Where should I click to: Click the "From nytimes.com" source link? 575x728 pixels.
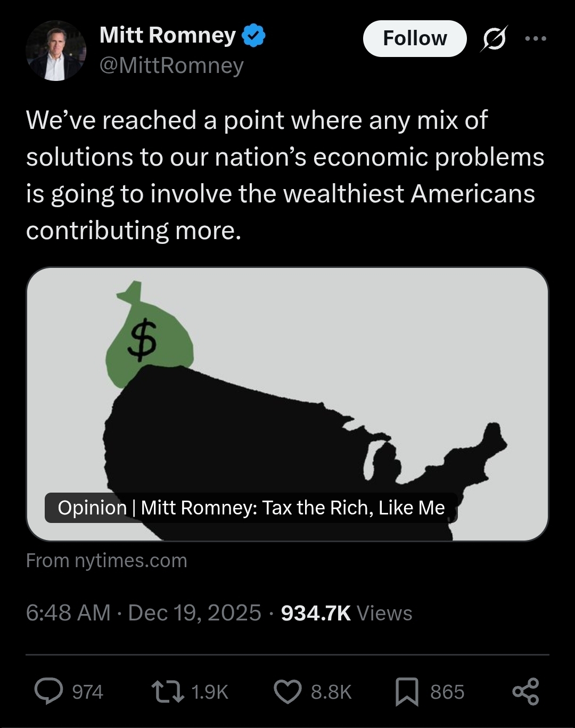(106, 560)
